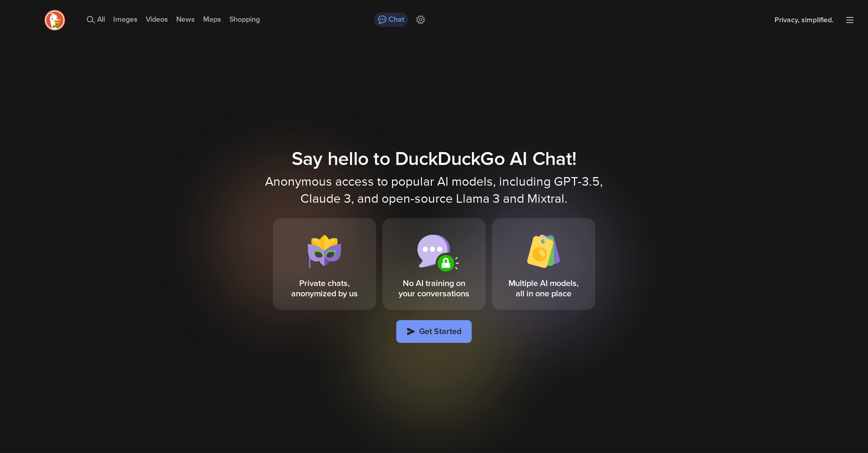The image size is (868, 453).
Task: Open the settings gear icon
Action: point(420,19)
